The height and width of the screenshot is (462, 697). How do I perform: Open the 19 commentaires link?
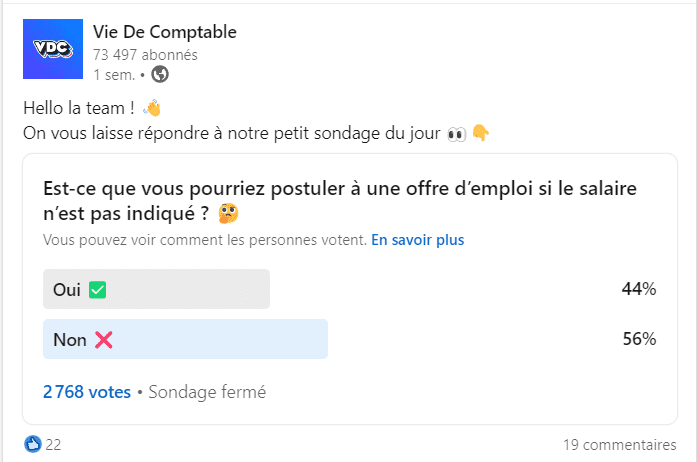tap(620, 445)
